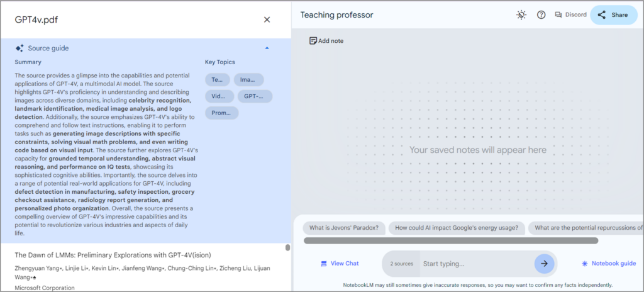Click the source panel vertical scrollbar
The image size is (644, 292).
pyautogui.click(x=287, y=247)
